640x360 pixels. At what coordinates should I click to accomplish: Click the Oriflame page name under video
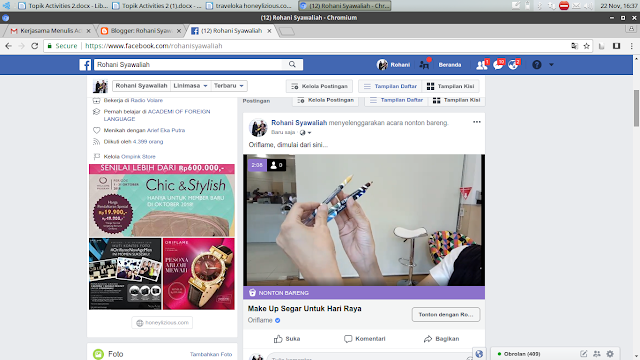pos(260,320)
